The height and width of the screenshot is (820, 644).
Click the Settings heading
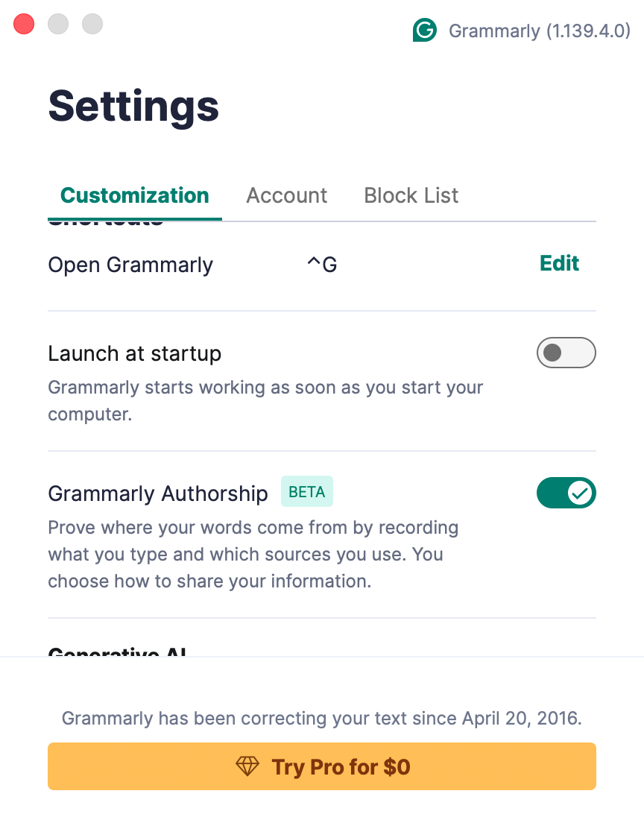tap(133, 107)
